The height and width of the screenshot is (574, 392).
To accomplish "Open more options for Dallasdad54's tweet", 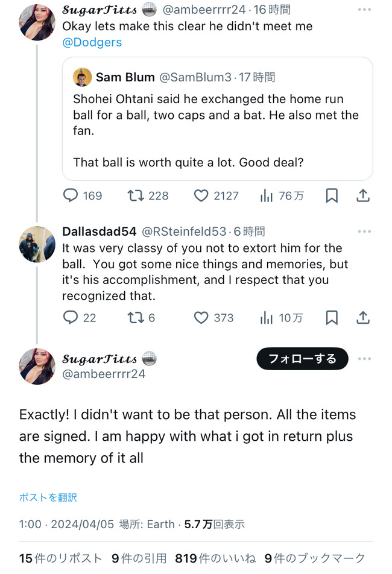I will pyautogui.click(x=364, y=232).
